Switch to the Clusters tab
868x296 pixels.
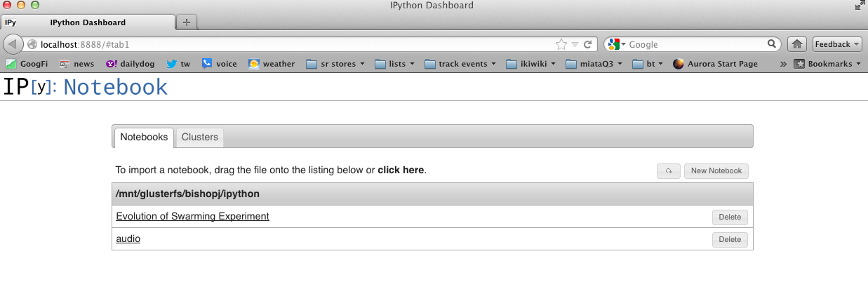click(x=200, y=137)
